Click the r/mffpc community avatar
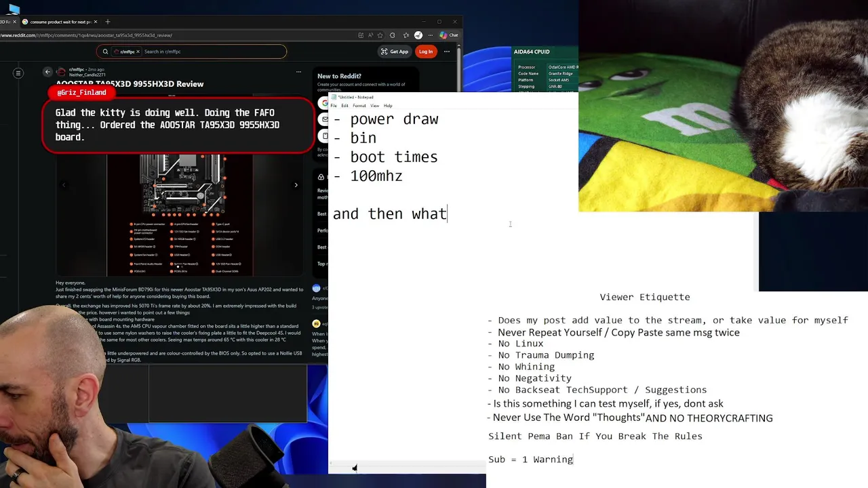The image size is (868, 488). point(62,72)
